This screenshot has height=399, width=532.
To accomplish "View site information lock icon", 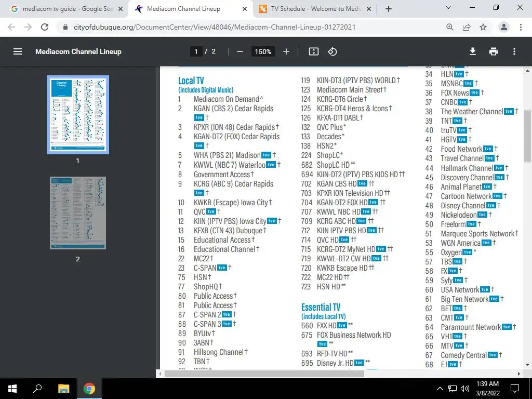I will click(x=65, y=27).
